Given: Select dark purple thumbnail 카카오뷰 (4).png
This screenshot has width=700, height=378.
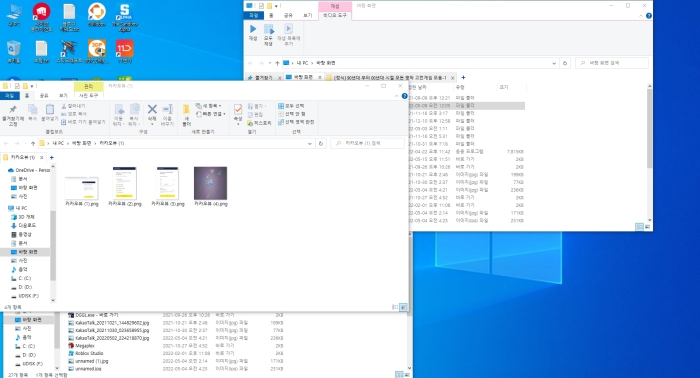Looking at the screenshot, I should coord(211,187).
